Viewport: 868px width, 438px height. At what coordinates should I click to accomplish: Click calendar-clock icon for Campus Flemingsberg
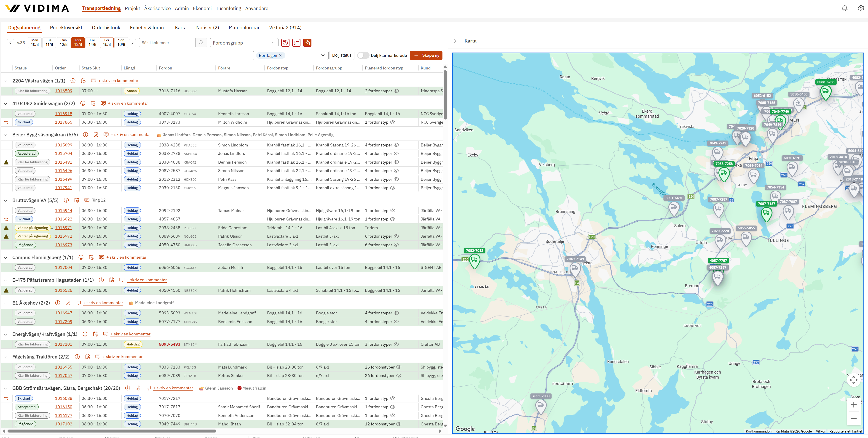tap(91, 257)
